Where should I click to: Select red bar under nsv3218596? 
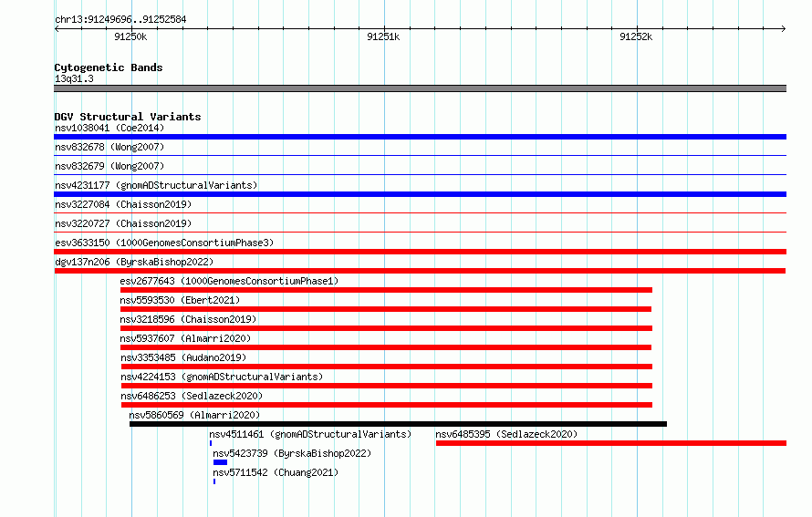pyautogui.click(x=386, y=328)
